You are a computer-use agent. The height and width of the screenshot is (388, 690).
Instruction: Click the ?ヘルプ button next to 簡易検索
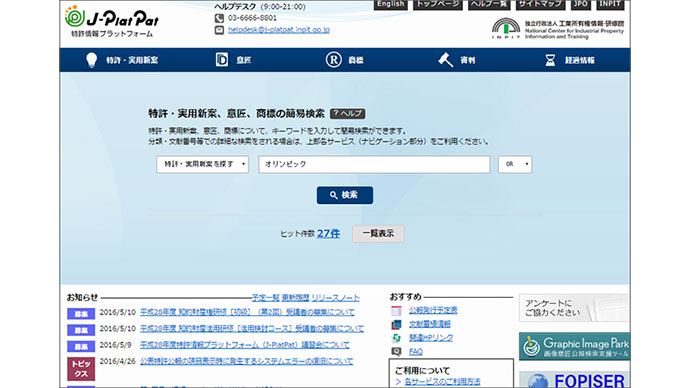348,113
